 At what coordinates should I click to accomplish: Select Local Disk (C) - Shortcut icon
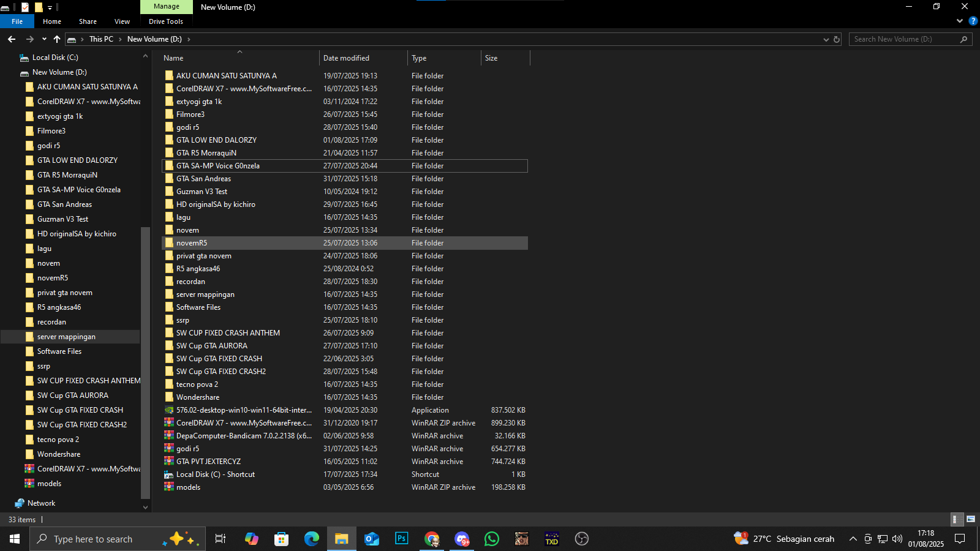click(169, 474)
